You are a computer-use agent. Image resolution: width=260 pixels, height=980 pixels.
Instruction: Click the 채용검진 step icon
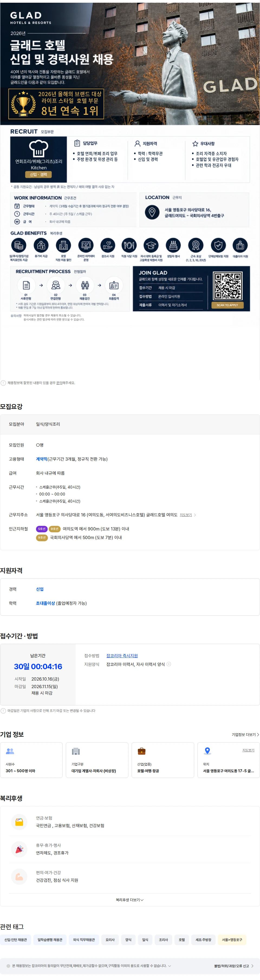point(85,285)
